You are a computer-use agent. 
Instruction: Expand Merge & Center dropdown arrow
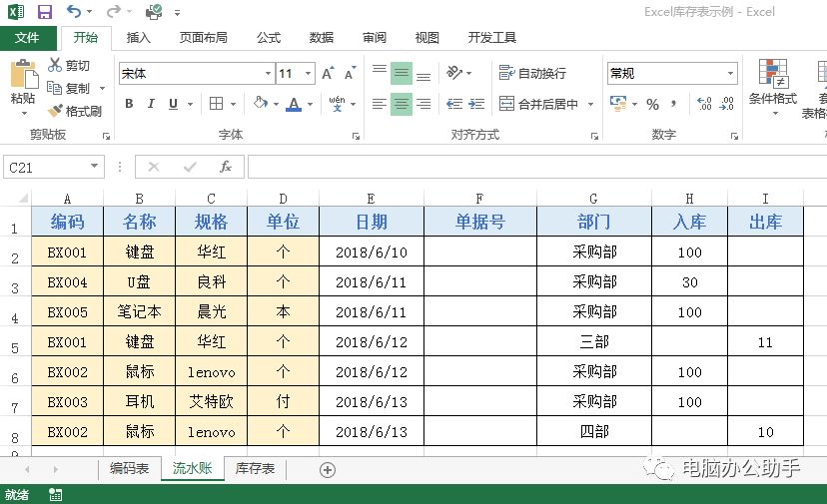(x=590, y=104)
